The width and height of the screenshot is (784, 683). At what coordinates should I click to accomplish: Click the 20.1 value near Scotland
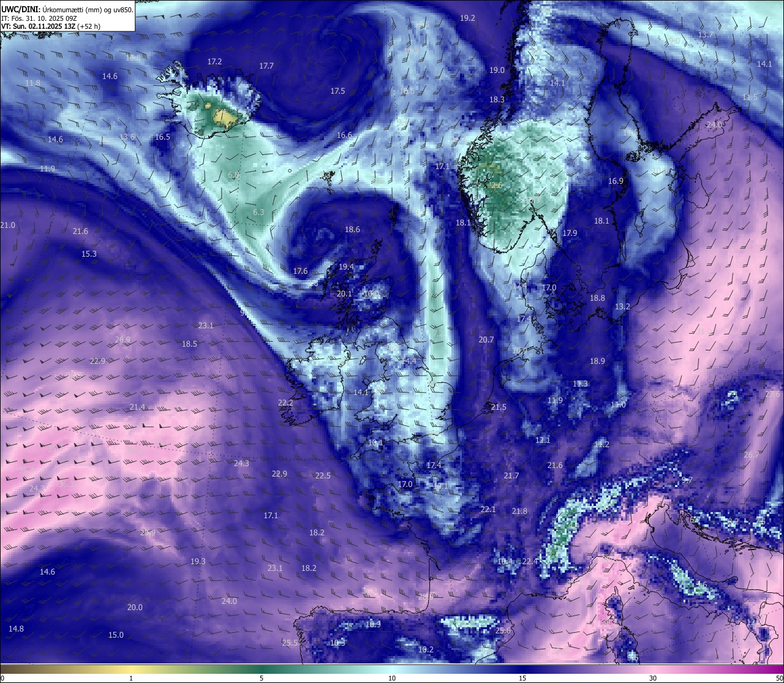point(344,294)
